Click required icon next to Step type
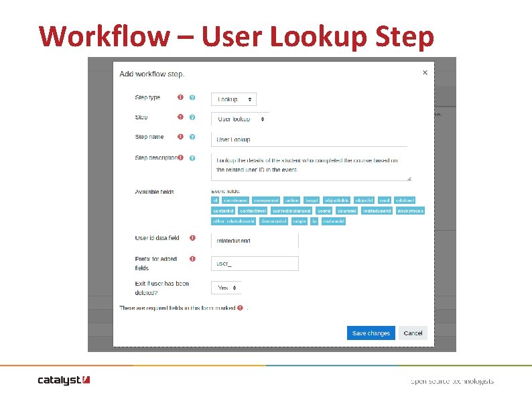This screenshot has height=399, width=532. (x=180, y=97)
